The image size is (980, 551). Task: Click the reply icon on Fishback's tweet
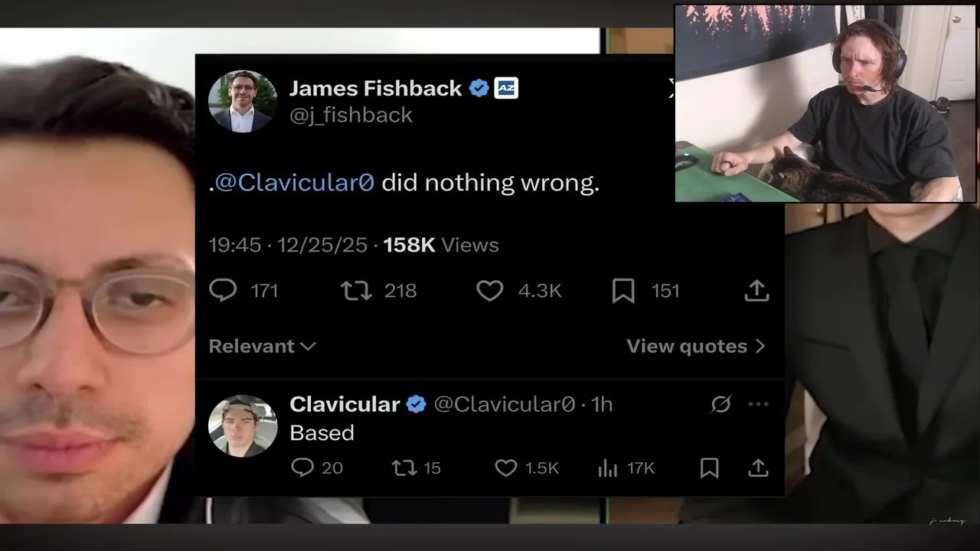click(x=223, y=291)
